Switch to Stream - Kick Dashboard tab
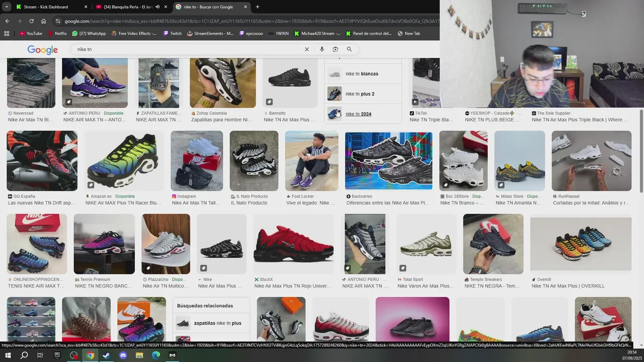 coord(52,7)
